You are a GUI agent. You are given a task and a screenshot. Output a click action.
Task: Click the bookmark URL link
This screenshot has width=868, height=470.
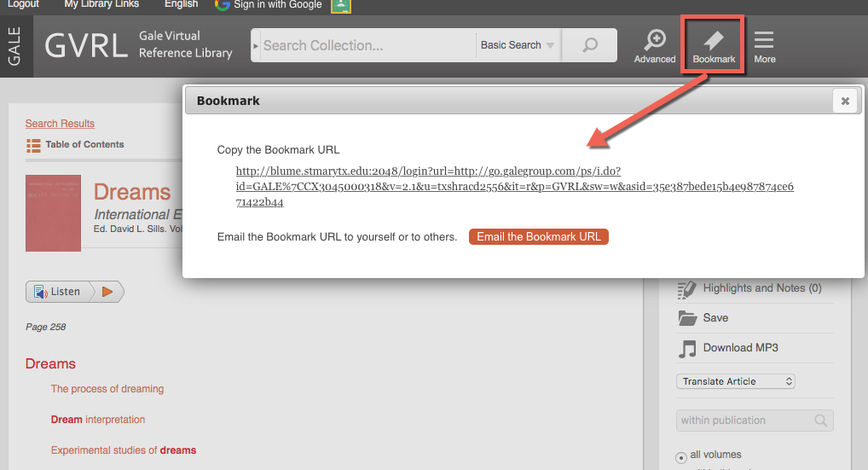(514, 187)
